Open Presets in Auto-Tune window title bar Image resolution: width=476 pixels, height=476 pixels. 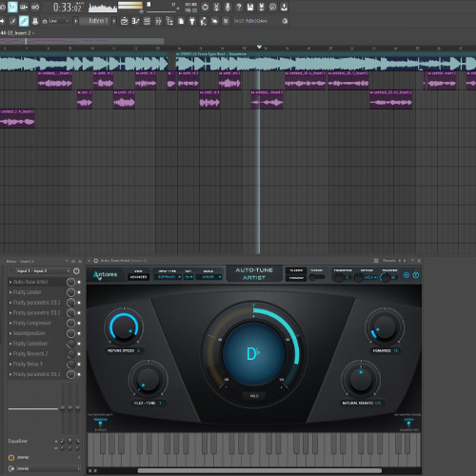coord(388,261)
